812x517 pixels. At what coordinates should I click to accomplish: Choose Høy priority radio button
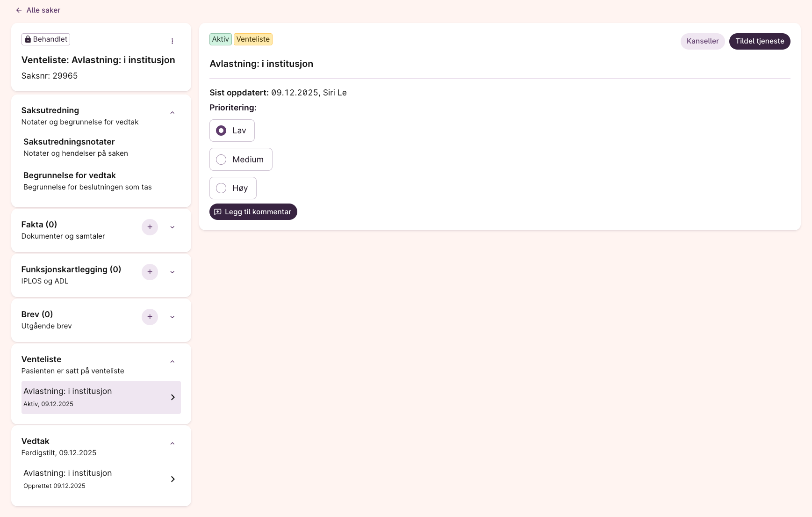tap(221, 188)
